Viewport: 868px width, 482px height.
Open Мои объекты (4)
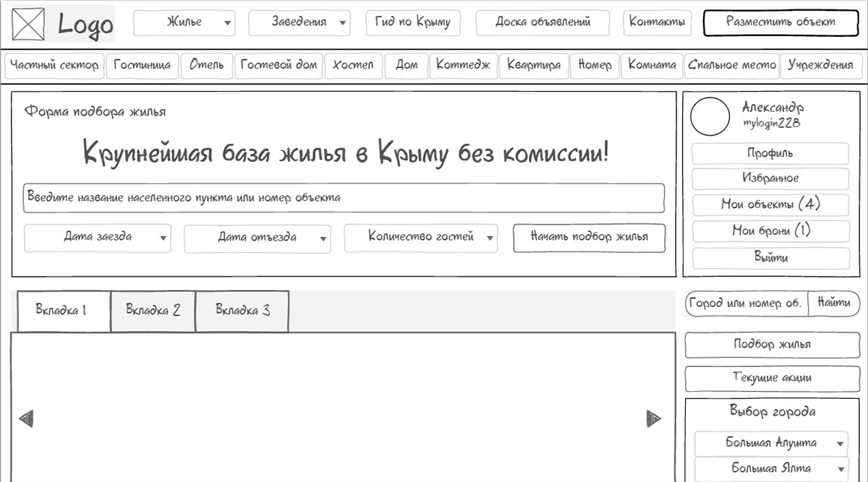pyautogui.click(x=770, y=205)
